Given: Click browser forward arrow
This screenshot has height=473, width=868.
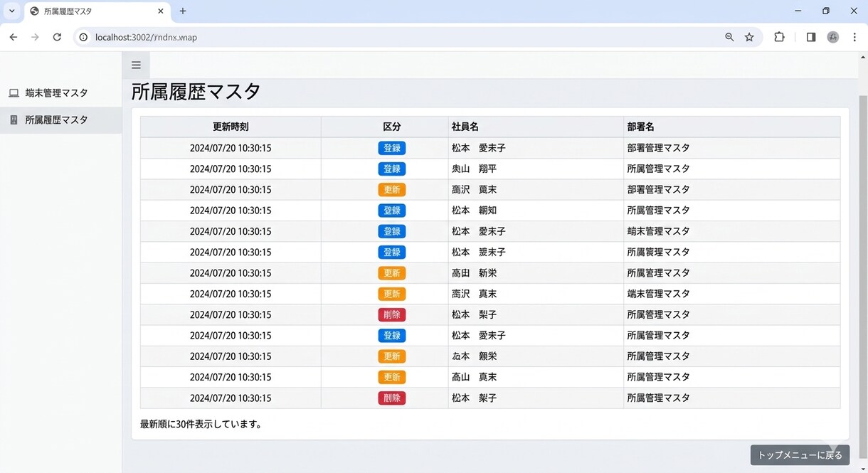Looking at the screenshot, I should coord(35,37).
